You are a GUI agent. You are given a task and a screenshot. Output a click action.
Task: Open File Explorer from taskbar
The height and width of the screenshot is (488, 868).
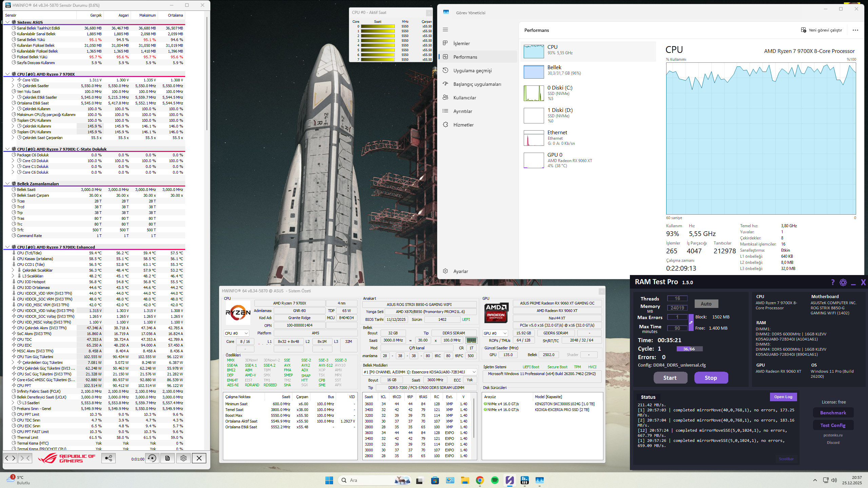pos(465,480)
